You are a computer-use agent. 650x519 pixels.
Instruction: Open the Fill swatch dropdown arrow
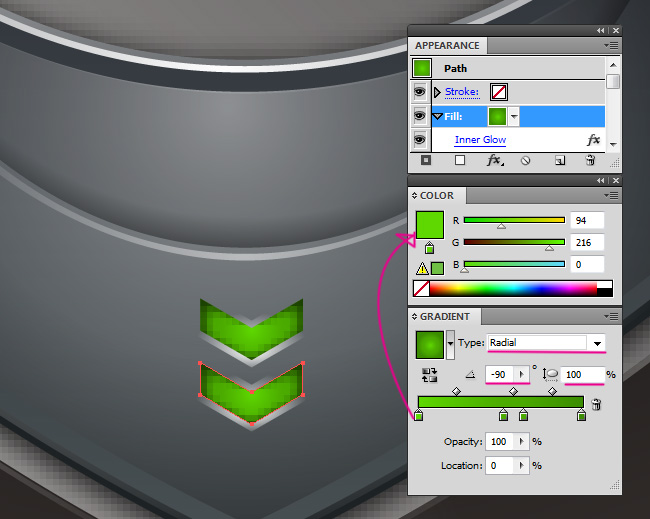click(514, 116)
